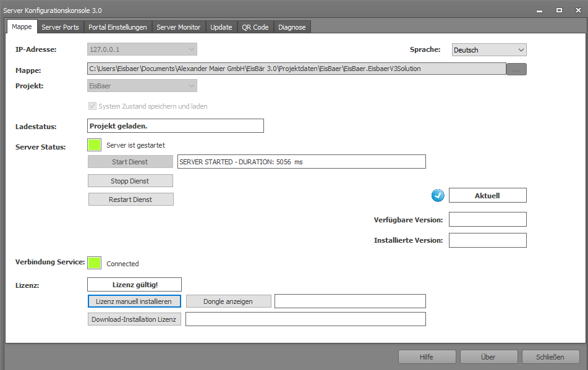Viewport: 588px width, 370px height.
Task: Click Lizenz manuell installieren button
Action: 134,301
